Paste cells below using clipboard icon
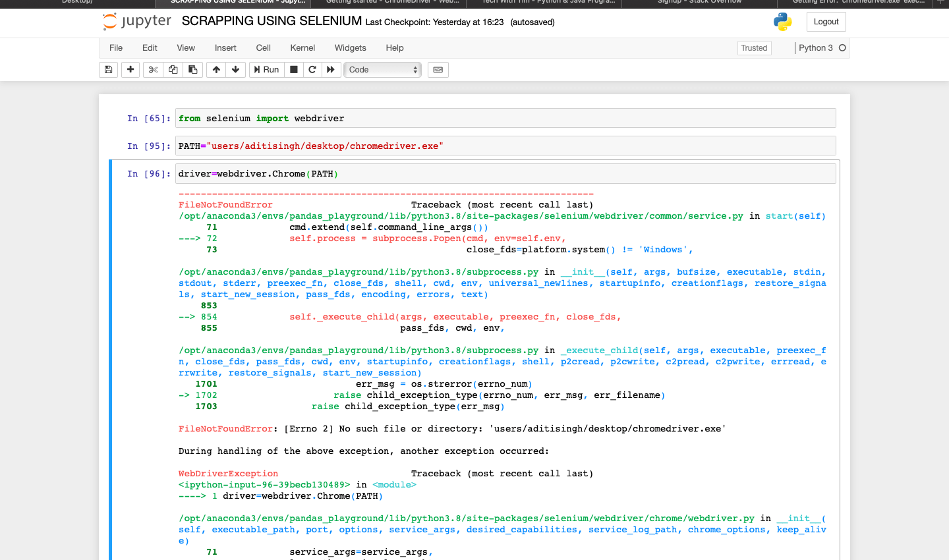This screenshot has width=949, height=560. point(193,70)
